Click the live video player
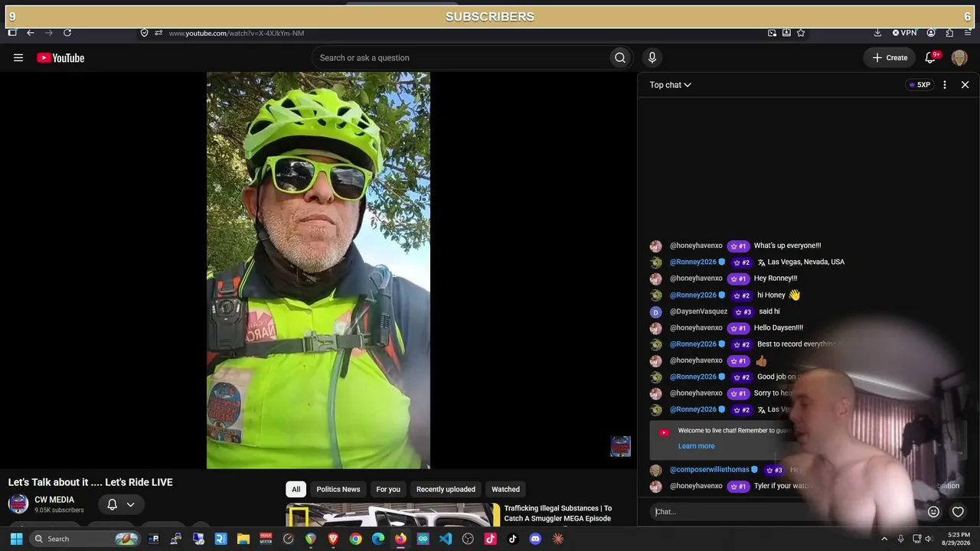Viewport: 980px width, 551px height. tap(318, 270)
